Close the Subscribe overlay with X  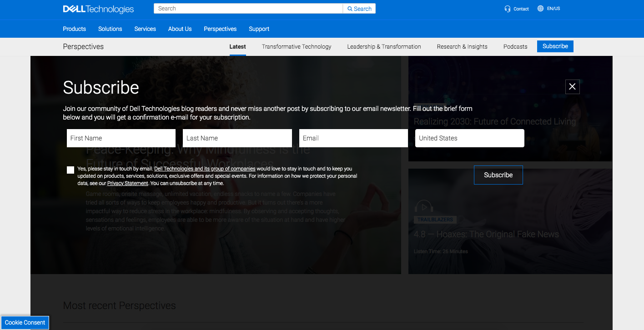pyautogui.click(x=572, y=86)
